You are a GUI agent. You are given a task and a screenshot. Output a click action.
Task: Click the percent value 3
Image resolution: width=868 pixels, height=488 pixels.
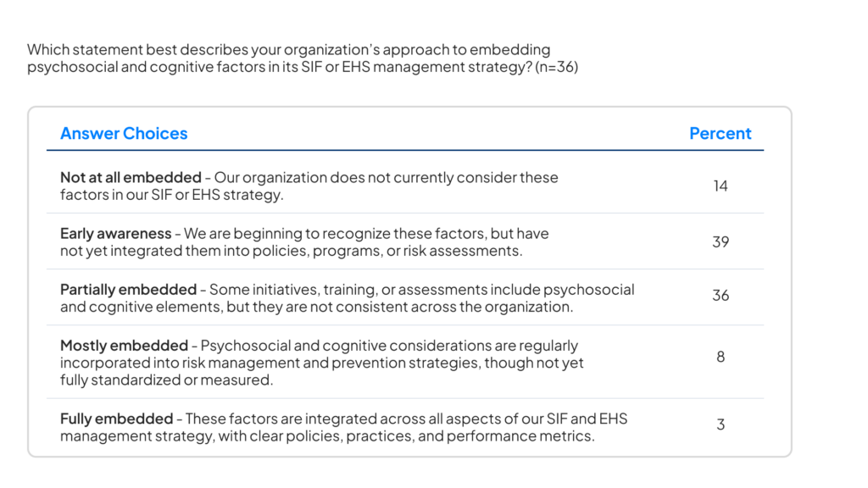(721, 424)
